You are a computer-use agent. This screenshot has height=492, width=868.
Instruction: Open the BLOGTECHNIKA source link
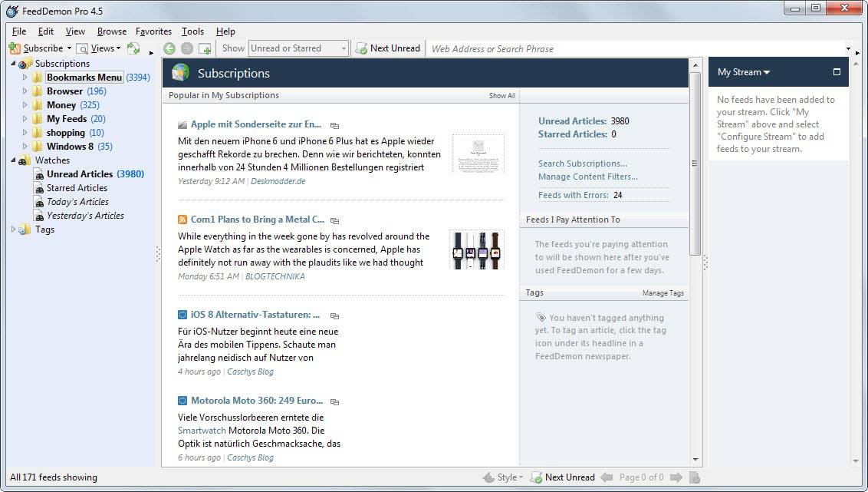(275, 276)
